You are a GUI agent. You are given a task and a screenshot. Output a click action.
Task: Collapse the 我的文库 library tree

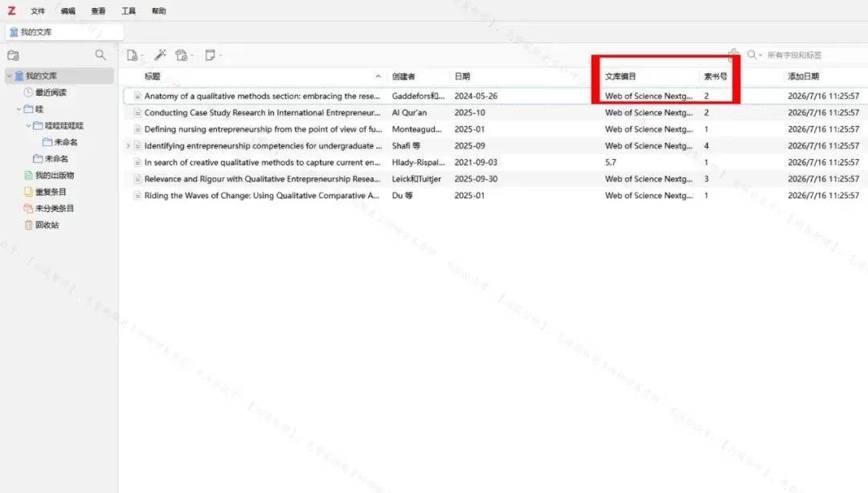pos(10,75)
